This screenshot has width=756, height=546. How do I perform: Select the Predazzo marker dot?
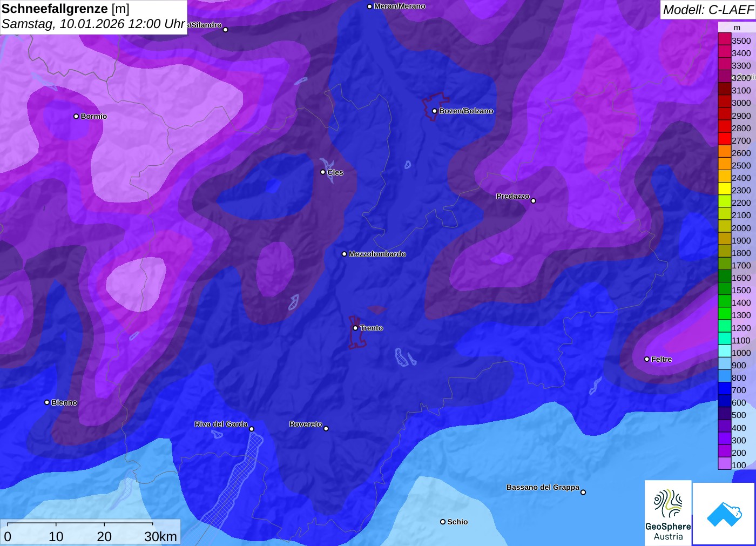[534, 201]
